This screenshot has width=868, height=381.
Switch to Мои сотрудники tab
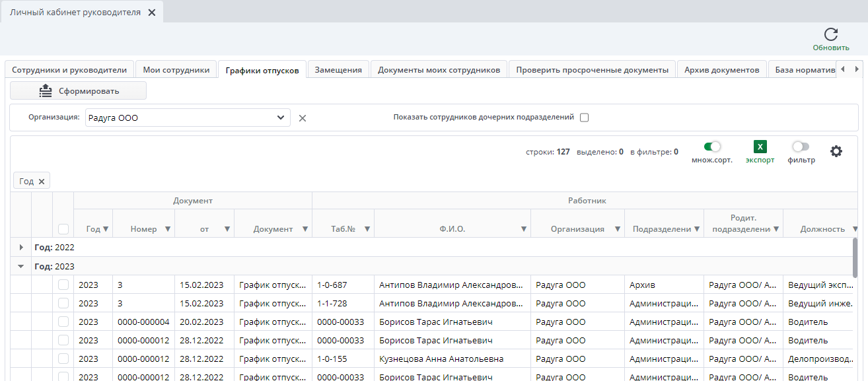coord(176,69)
